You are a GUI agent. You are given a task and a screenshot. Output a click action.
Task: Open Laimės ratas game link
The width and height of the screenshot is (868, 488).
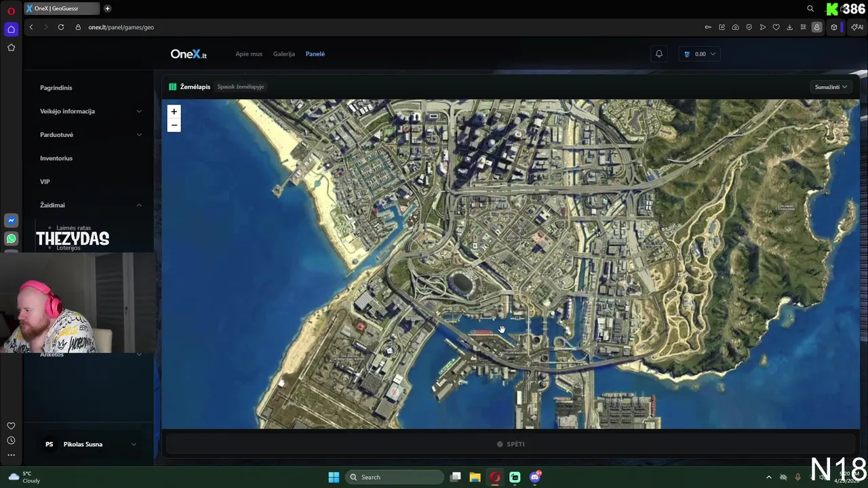click(73, 228)
